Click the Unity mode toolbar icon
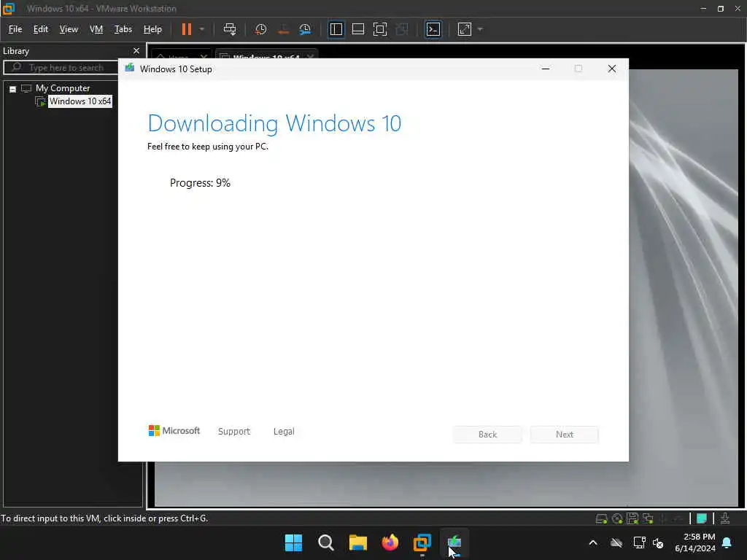The width and height of the screenshot is (747, 560). pyautogui.click(x=402, y=29)
